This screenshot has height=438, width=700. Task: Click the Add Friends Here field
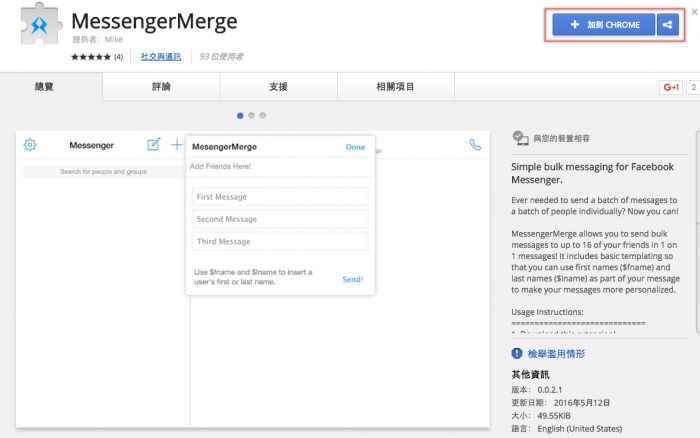280,167
